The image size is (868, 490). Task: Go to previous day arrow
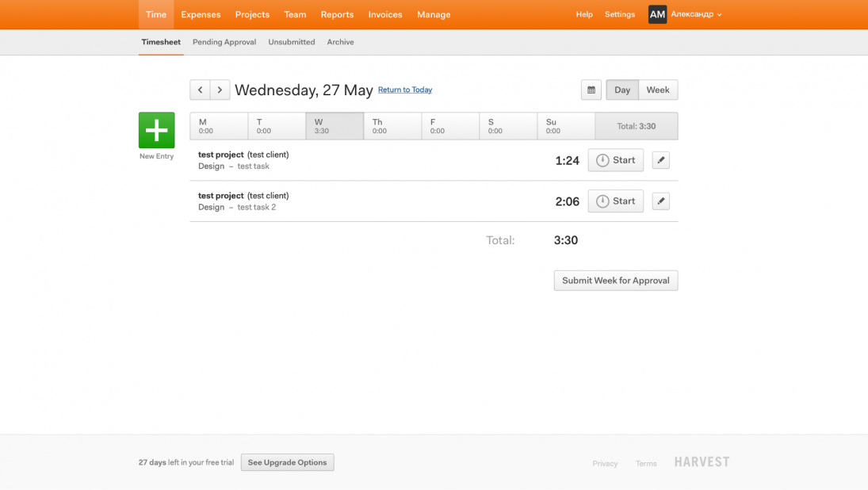200,90
